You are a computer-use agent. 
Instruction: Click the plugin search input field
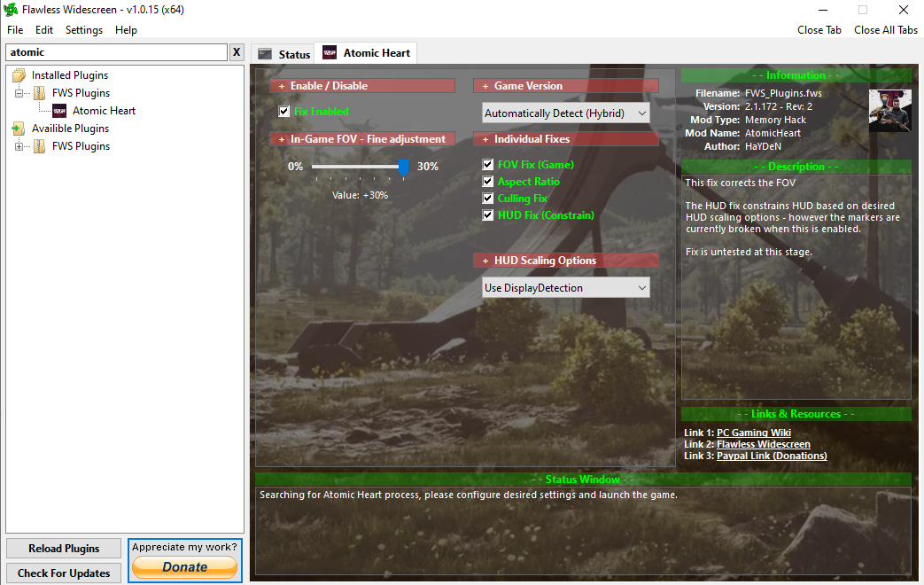[115, 52]
